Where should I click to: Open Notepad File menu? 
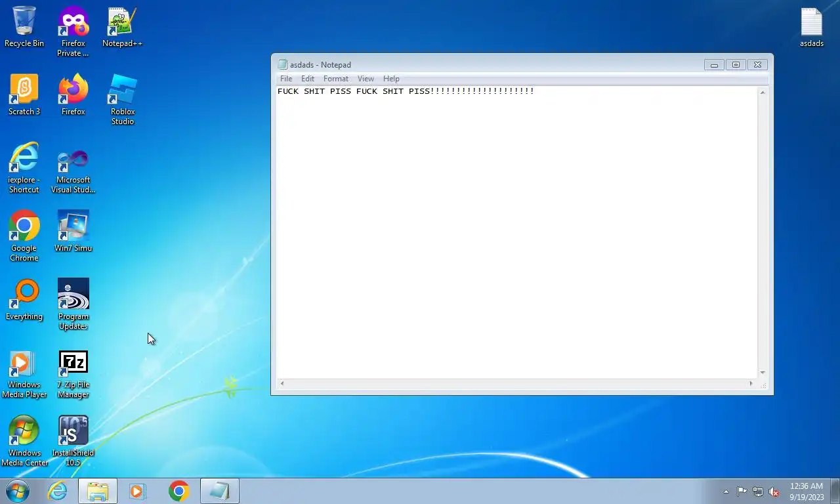286,79
